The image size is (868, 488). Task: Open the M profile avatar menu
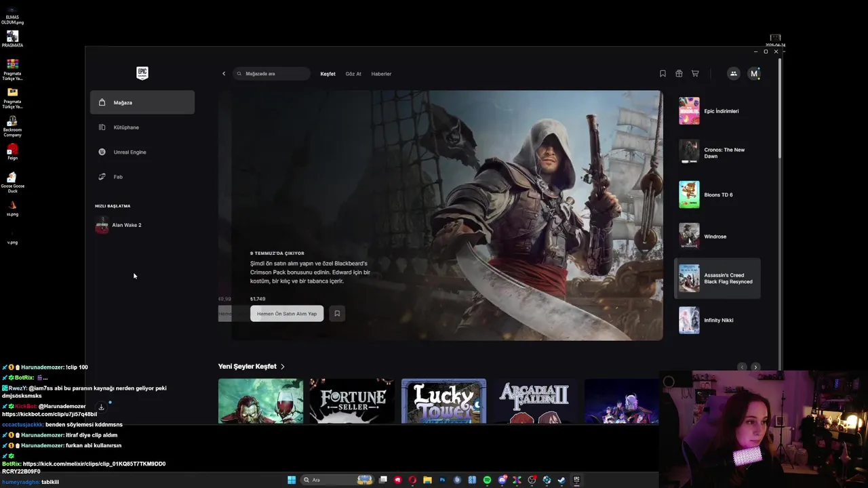pos(753,74)
